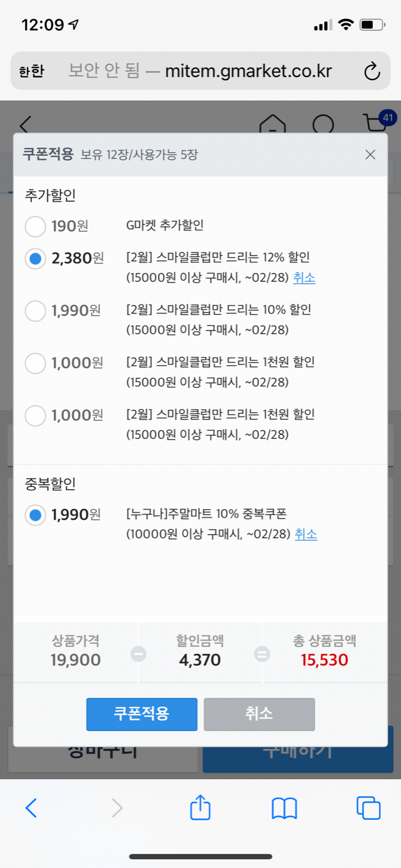Screen dimensions: 401x868
Task: Tap Safari's back navigation chevron
Action: tap(32, 809)
